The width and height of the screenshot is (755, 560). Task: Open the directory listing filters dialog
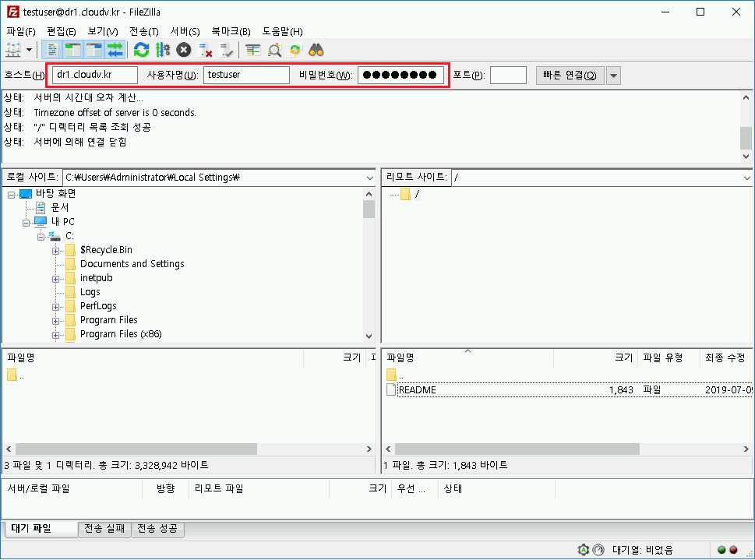pos(252,50)
